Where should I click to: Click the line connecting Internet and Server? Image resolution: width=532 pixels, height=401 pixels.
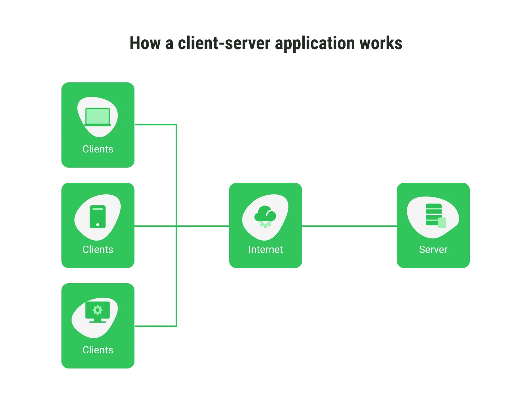point(349,226)
